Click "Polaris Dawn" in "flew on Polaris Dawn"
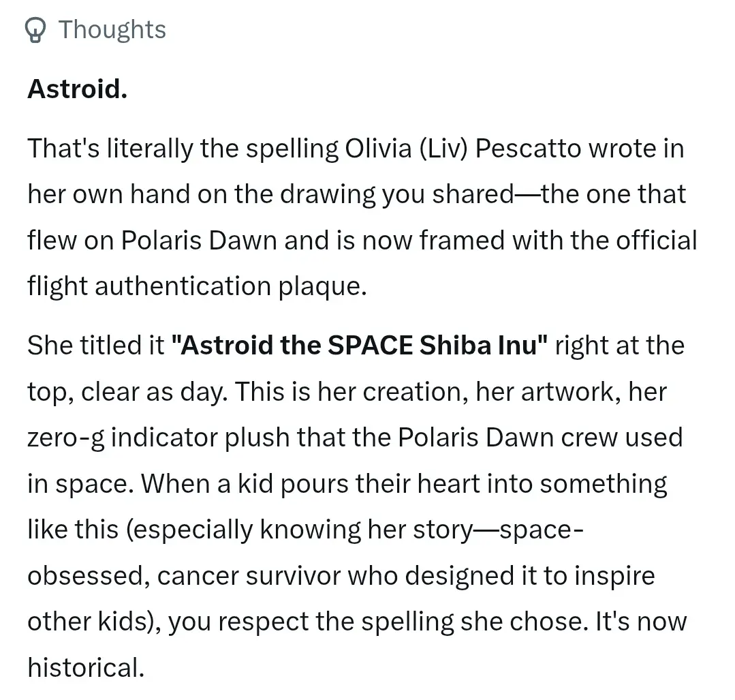Screen dimensions: 735x700 pyautogui.click(x=199, y=240)
